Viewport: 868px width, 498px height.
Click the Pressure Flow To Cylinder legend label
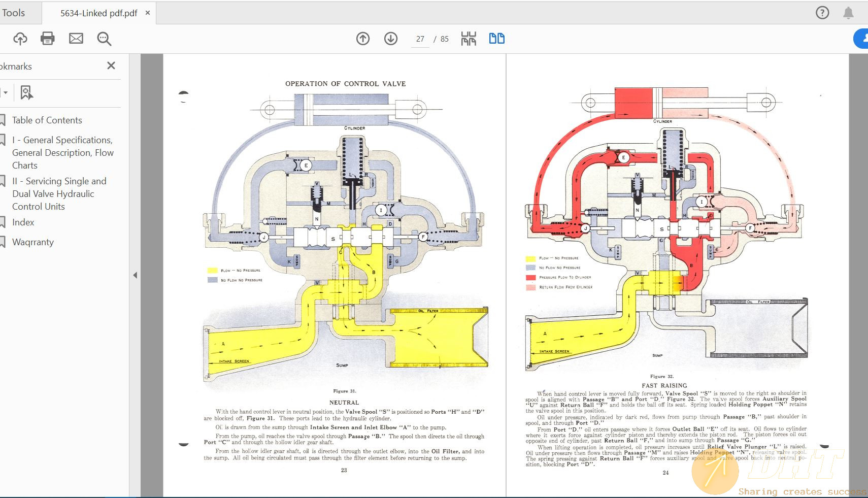565,278
